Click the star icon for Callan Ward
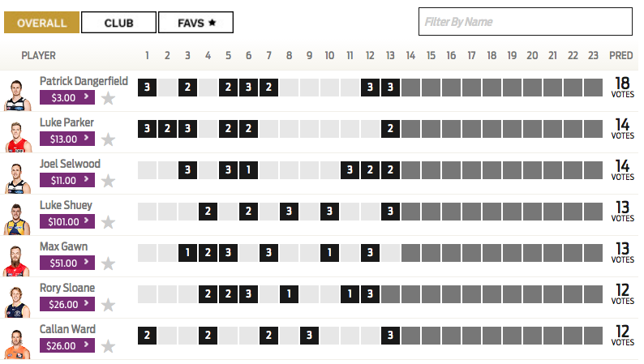This screenshot has width=644, height=364. click(108, 346)
